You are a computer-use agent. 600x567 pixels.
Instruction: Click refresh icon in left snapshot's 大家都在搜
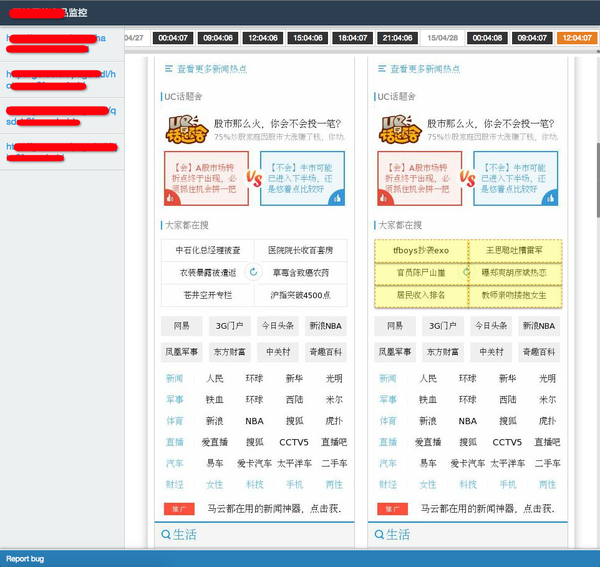pyautogui.click(x=253, y=272)
